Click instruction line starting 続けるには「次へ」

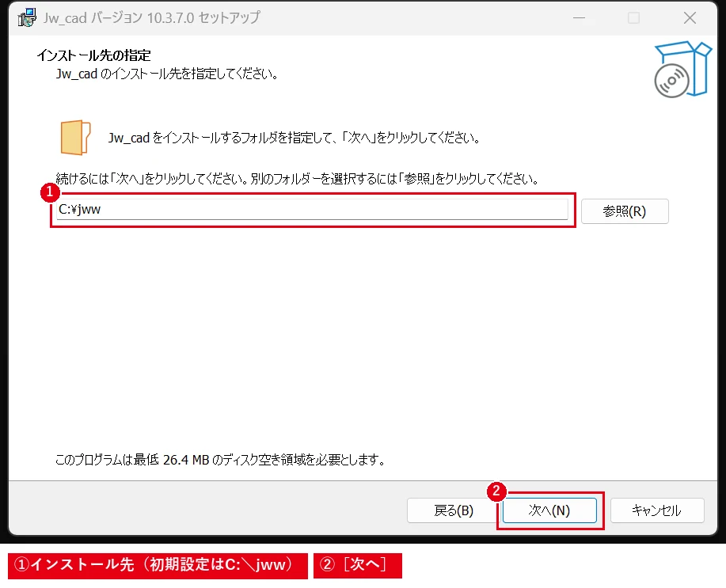(297, 179)
